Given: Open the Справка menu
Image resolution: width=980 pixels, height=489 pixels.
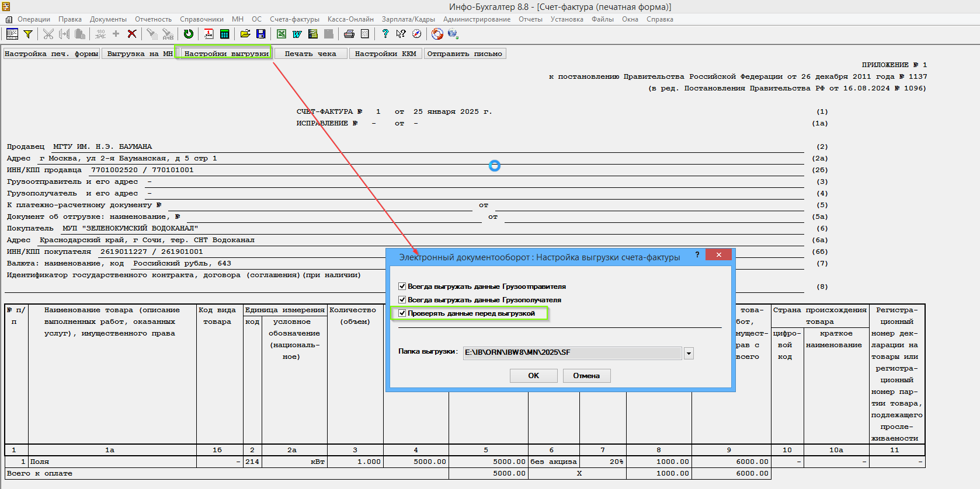Looking at the screenshot, I should point(659,19).
